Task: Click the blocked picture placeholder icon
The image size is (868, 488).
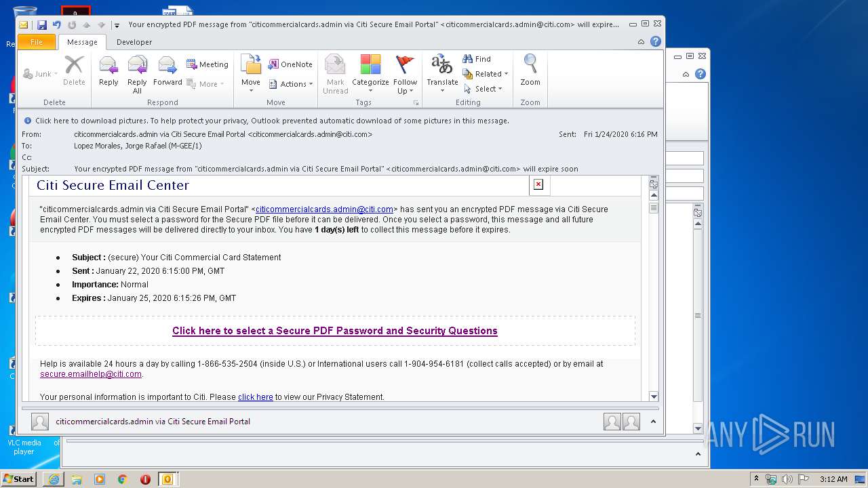Action: pos(538,184)
